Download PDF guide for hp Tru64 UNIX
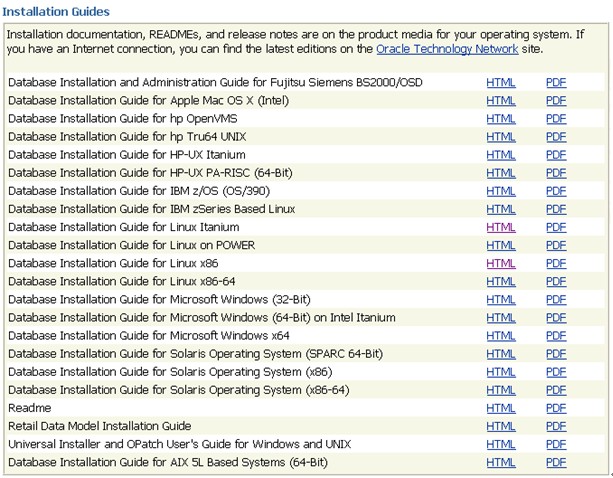Image resolution: width=613 pixels, height=478 pixels. pyautogui.click(x=556, y=136)
